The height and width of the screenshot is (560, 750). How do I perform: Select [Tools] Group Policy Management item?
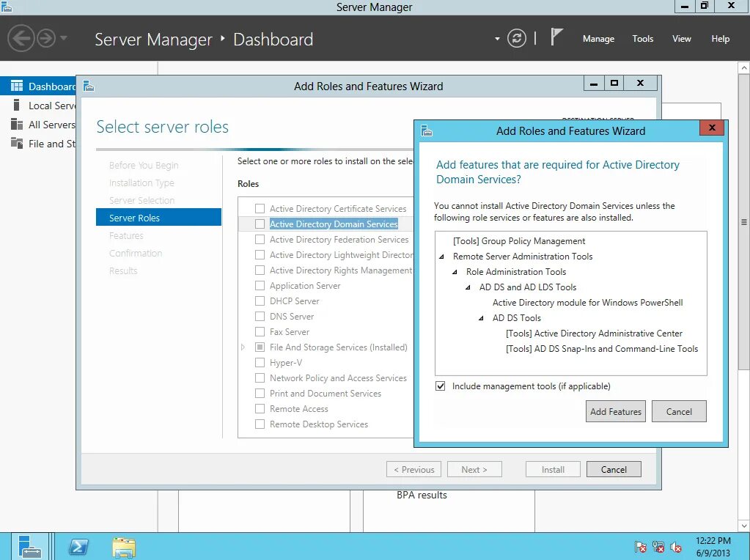(x=519, y=241)
